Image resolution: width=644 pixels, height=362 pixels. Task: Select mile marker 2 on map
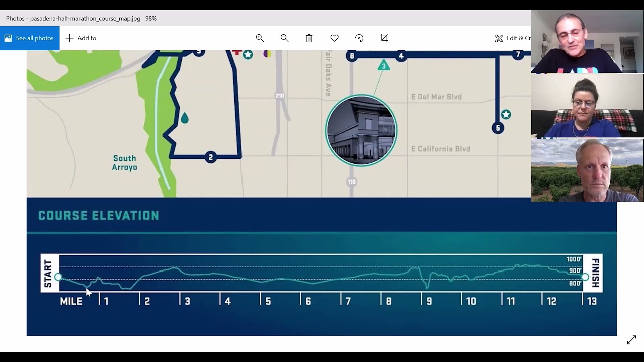[x=211, y=157]
